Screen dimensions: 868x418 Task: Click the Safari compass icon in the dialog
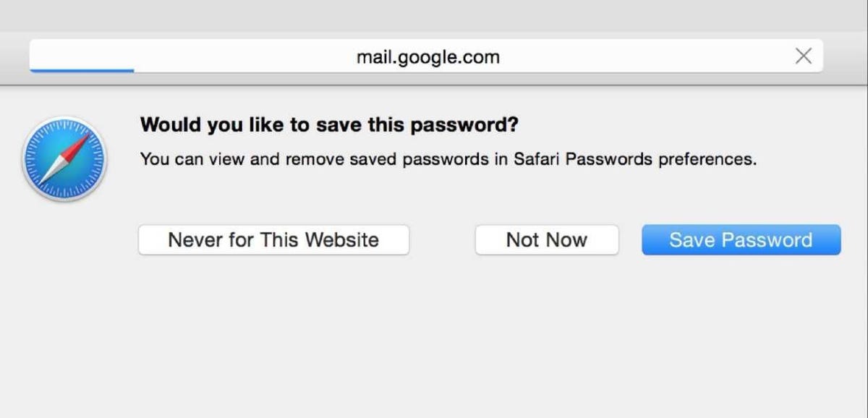coord(64,158)
